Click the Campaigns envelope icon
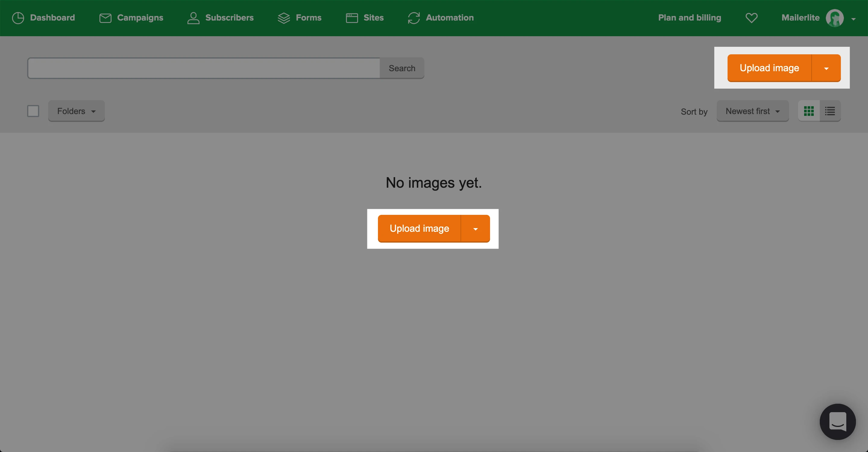 pos(105,18)
